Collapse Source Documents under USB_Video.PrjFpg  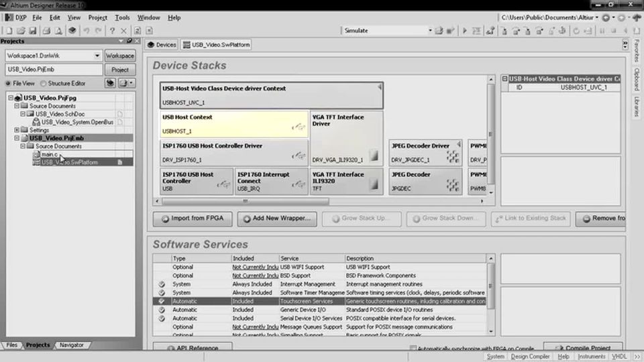(17, 106)
